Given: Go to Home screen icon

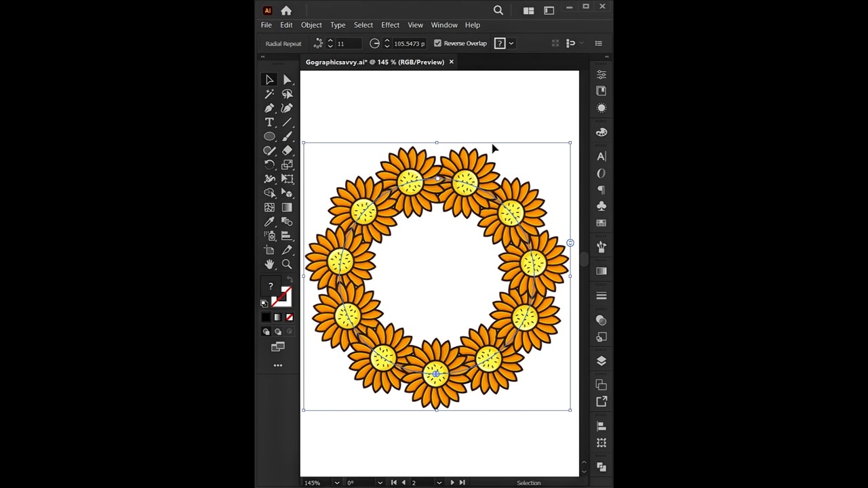Looking at the screenshot, I should [x=286, y=10].
